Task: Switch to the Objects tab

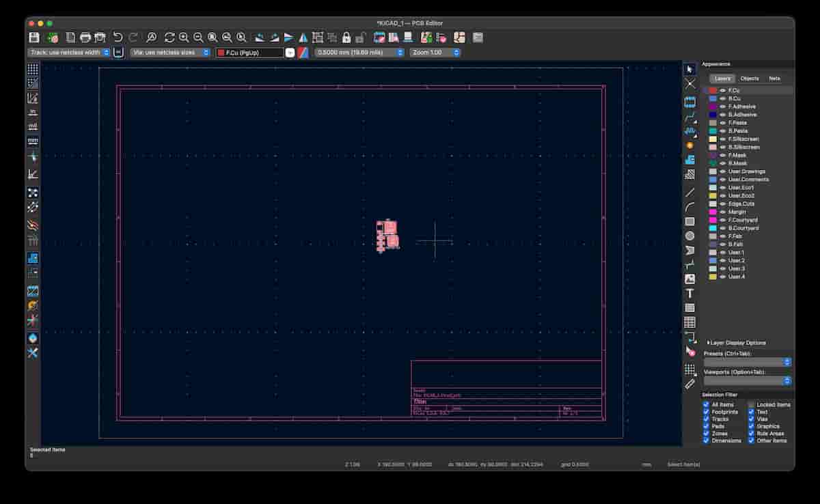Action: [x=750, y=78]
